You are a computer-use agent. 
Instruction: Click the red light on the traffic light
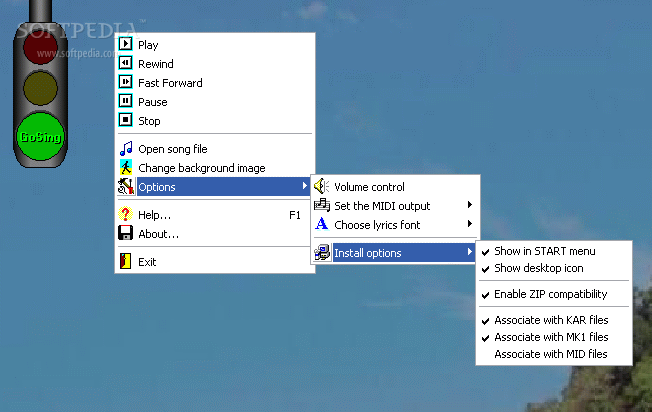click(x=40, y=48)
